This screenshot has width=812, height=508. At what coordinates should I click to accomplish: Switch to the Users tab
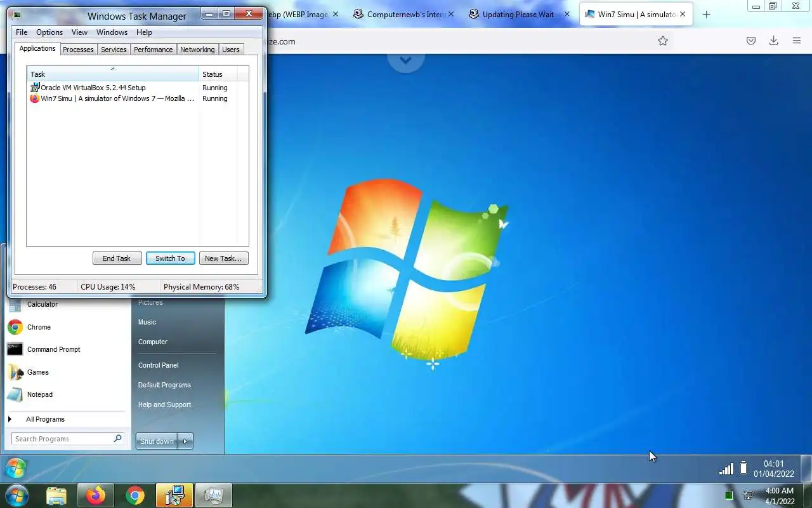click(231, 50)
